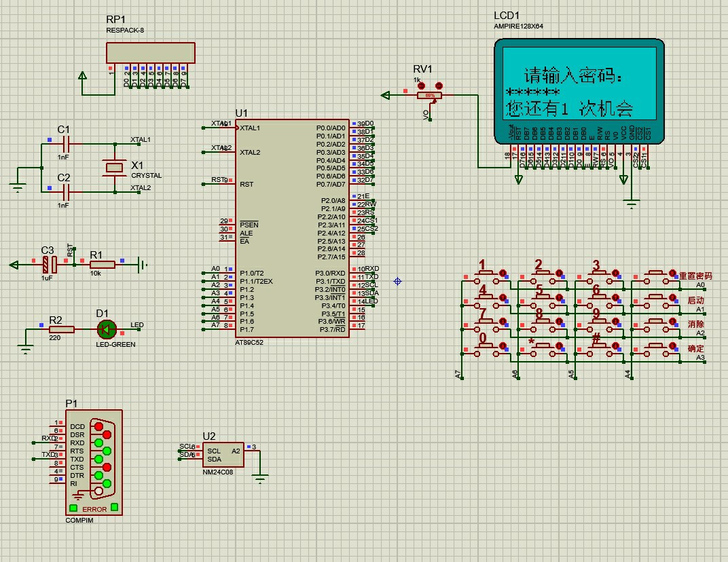The height and width of the screenshot is (562, 728).
Task: Click the ground symbol right of R1
Action: 143,265
